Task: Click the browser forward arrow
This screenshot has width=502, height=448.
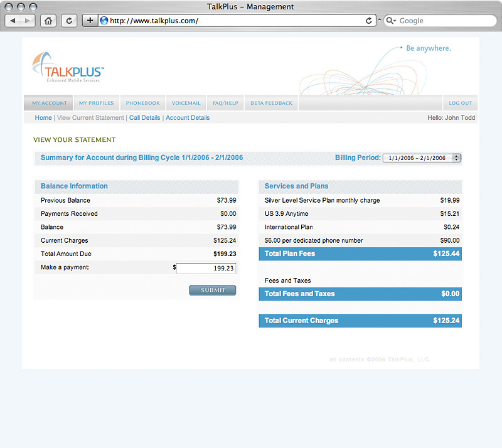Action: pyautogui.click(x=28, y=21)
